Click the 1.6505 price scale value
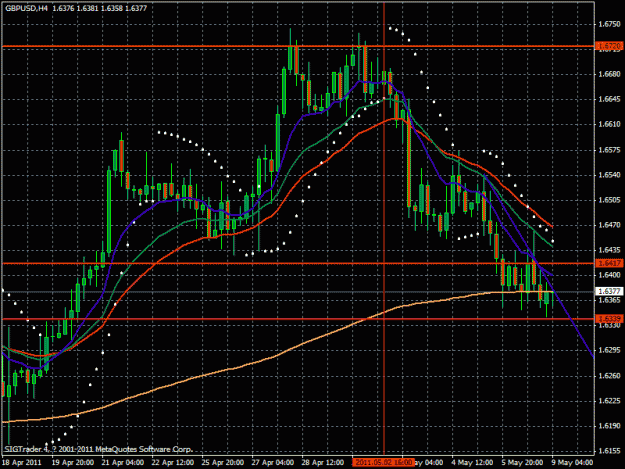Image resolution: width=625 pixels, height=469 pixels. 610,200
